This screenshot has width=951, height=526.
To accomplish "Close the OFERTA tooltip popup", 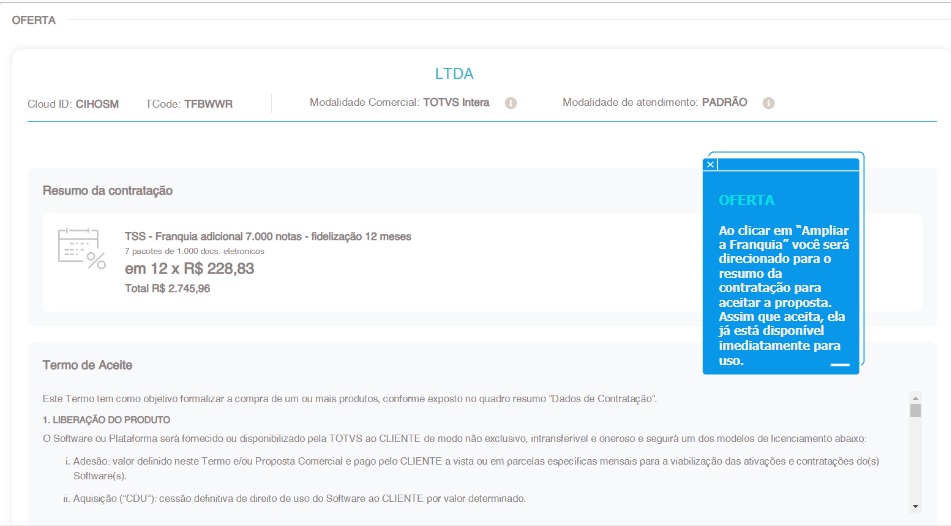I will point(710,164).
